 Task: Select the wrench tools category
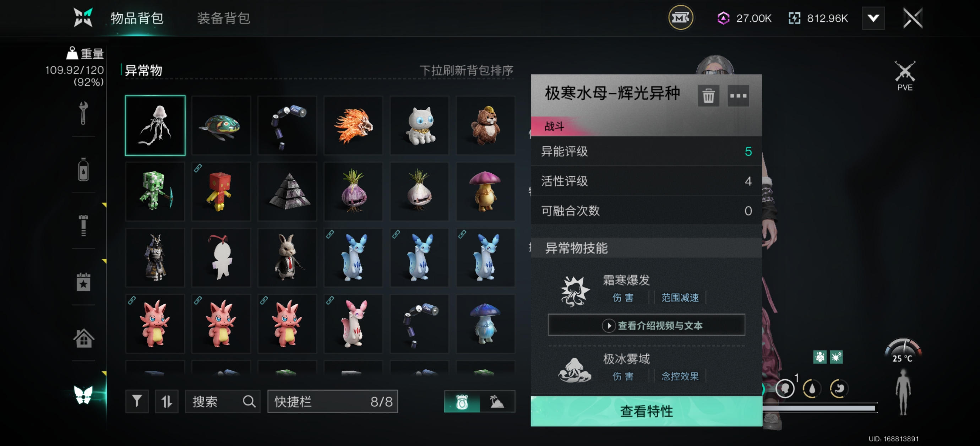pyautogui.click(x=83, y=113)
